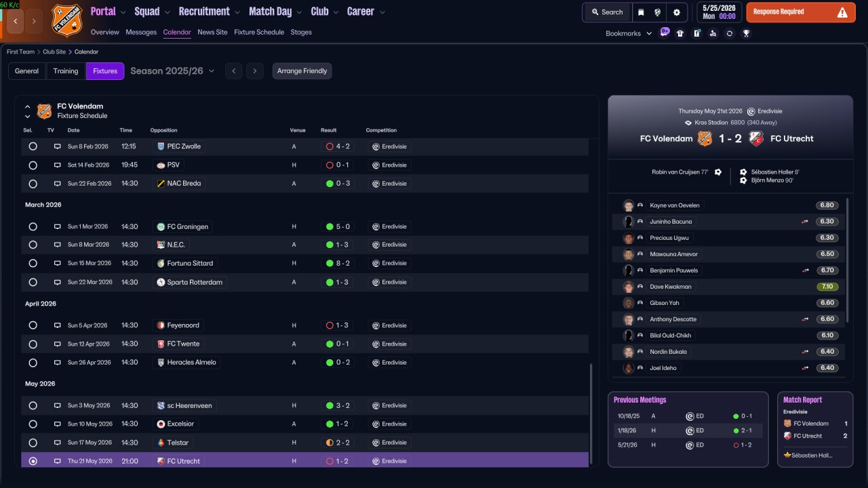Expand the Squad menu dropdown
This screenshot has width=868, height=488.
167,12
